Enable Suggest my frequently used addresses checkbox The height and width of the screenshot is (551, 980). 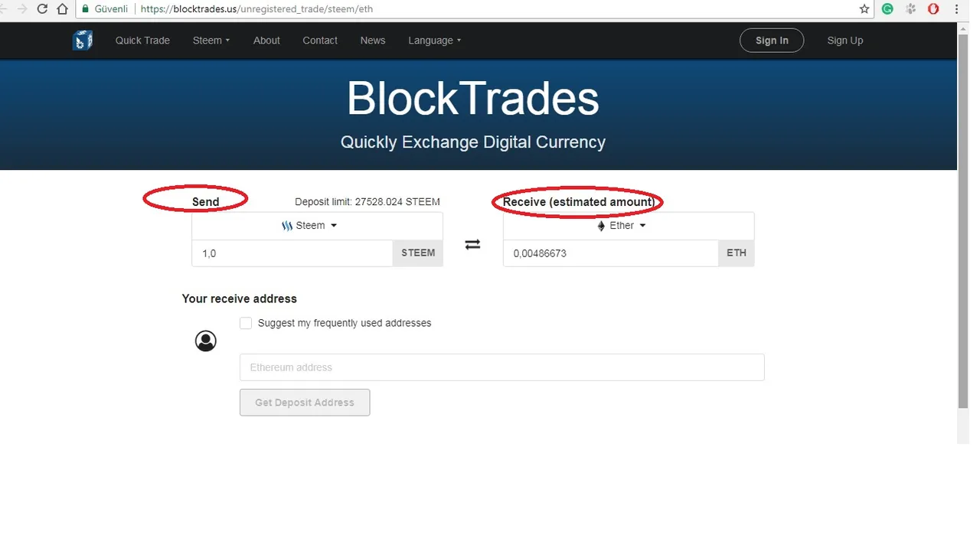(246, 323)
